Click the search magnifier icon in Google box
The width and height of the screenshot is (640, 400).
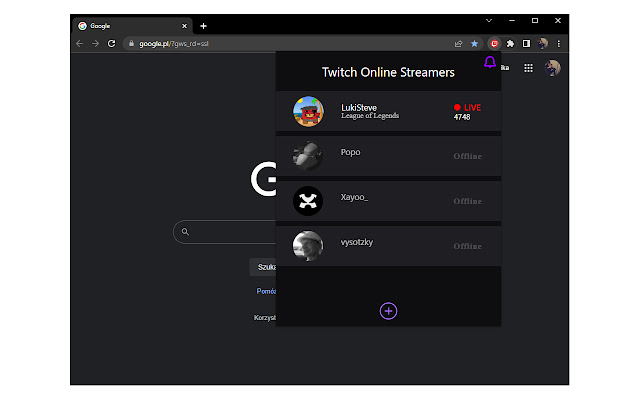tap(185, 232)
